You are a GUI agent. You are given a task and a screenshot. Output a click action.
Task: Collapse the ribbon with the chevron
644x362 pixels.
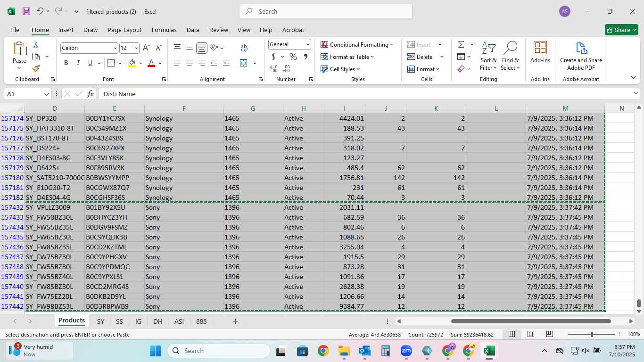[633, 78]
